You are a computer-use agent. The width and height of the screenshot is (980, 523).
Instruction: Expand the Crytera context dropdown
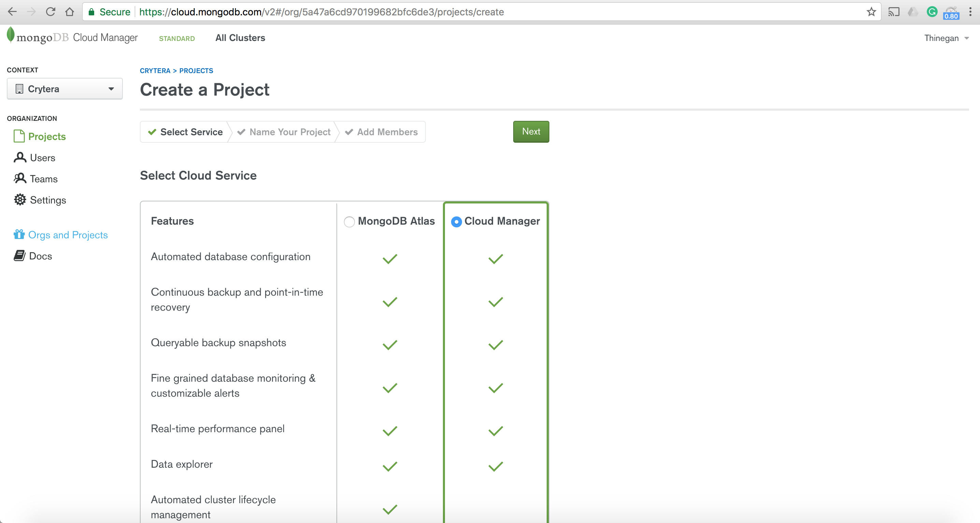(65, 89)
